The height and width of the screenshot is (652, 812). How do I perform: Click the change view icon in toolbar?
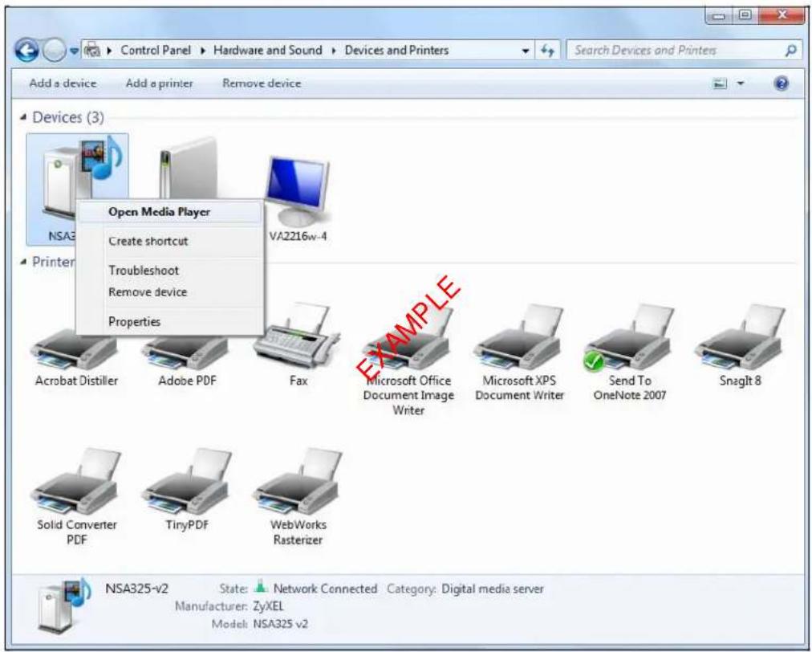tap(720, 84)
